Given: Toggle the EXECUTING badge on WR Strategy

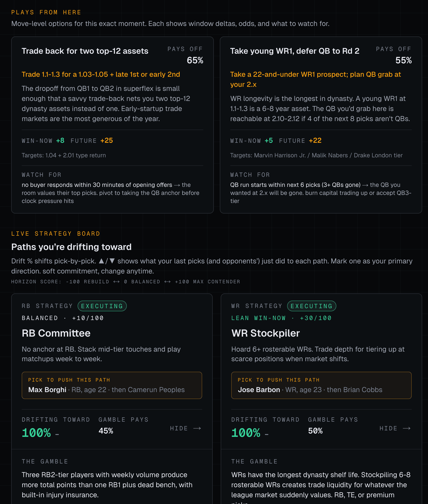Looking at the screenshot, I should coord(311,306).
